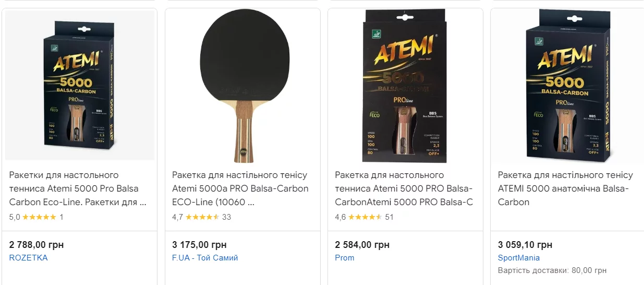Open the Atemi 5000 PRO Balsa-CarbonAtemi title
The height and width of the screenshot is (285, 644).
point(404,188)
